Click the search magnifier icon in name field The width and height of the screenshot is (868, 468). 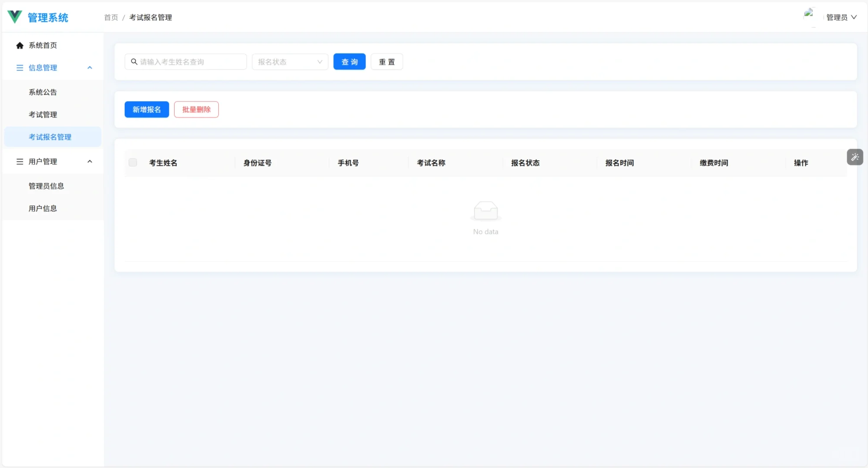click(134, 62)
